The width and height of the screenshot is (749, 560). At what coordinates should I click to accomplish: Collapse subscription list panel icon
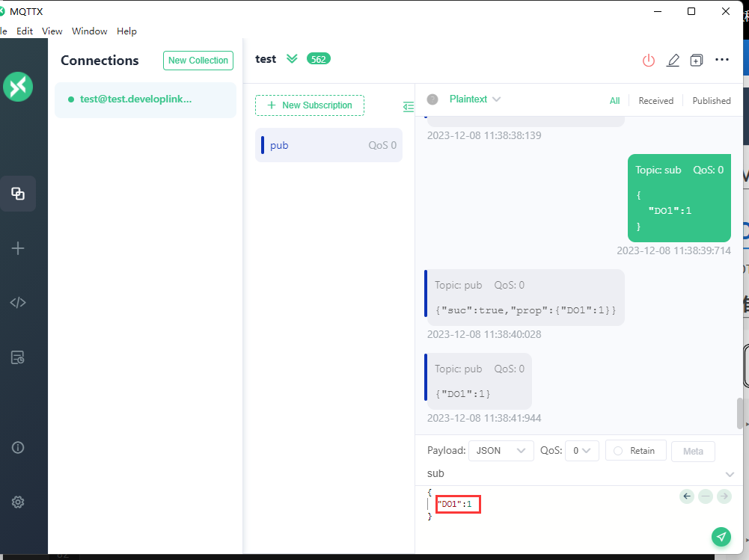pos(408,106)
